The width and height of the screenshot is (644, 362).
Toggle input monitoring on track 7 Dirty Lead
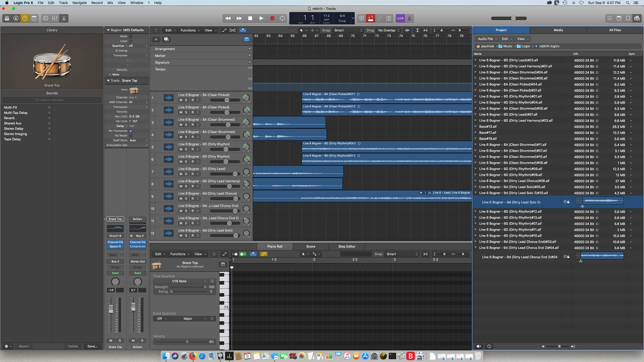pos(198,174)
